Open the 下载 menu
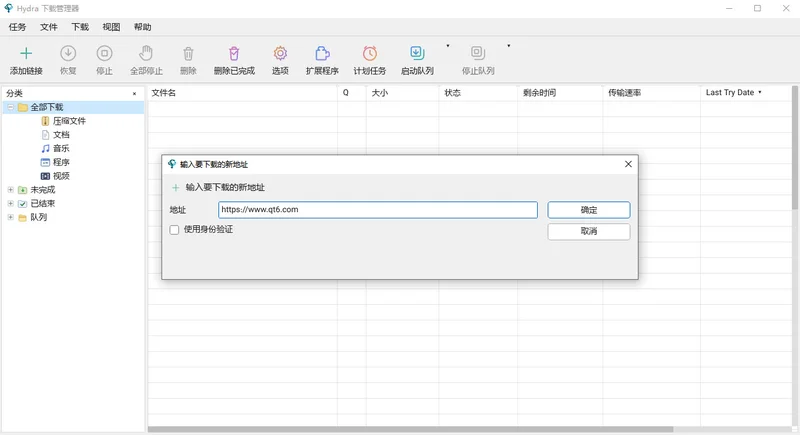Screen dimensions: 800x435 [80, 27]
